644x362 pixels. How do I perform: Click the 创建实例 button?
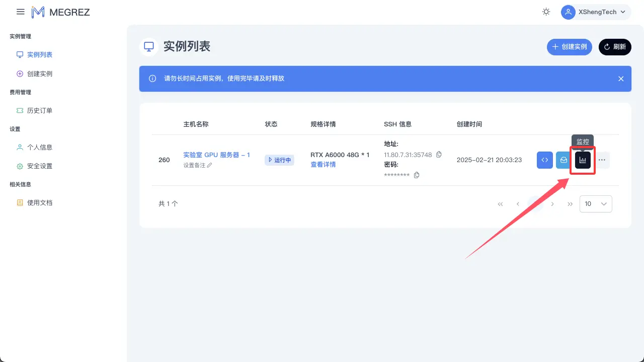570,47
